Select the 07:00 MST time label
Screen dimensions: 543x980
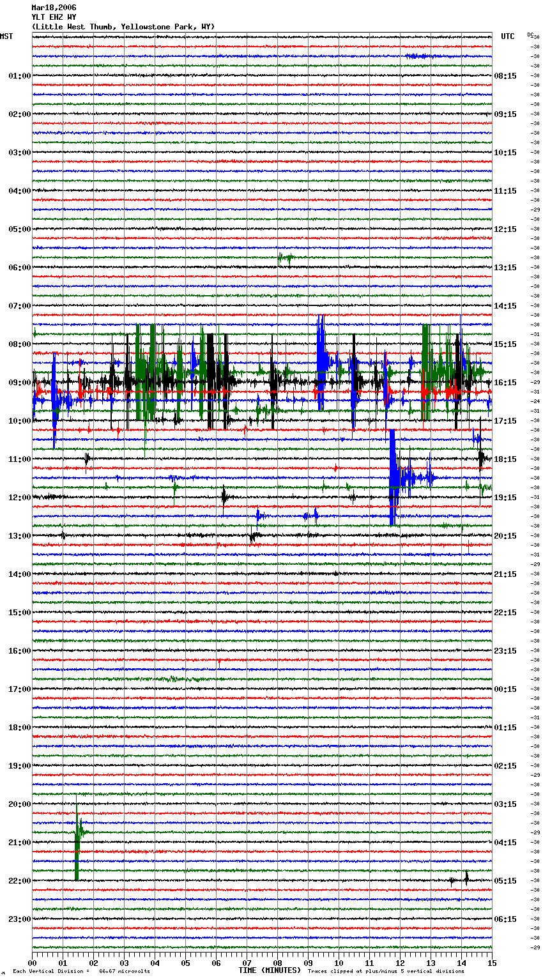pos(20,306)
